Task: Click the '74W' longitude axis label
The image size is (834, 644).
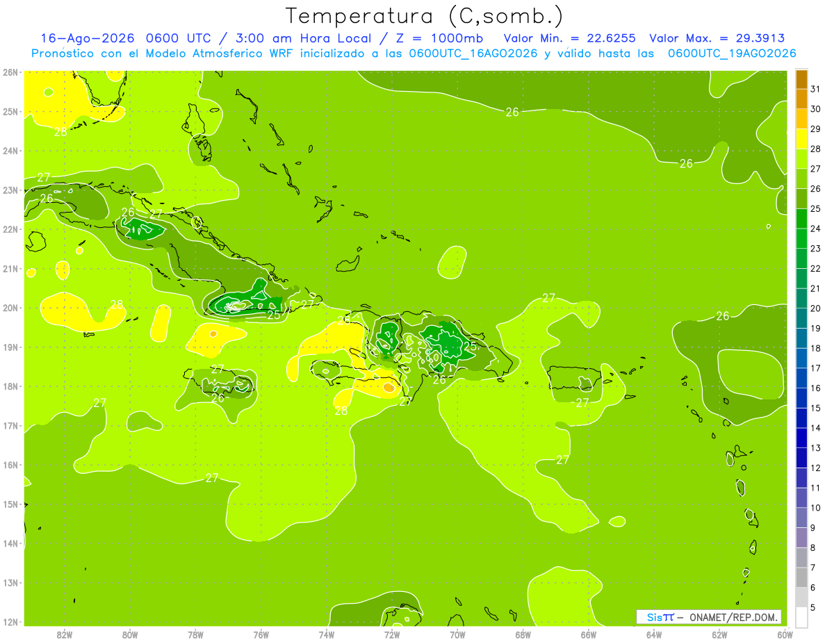Action: coord(327,634)
